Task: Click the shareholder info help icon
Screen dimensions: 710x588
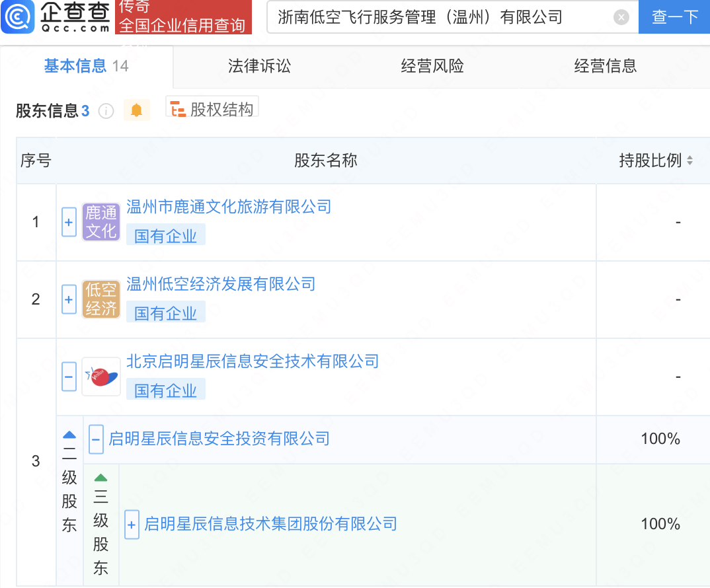Action: point(106,111)
